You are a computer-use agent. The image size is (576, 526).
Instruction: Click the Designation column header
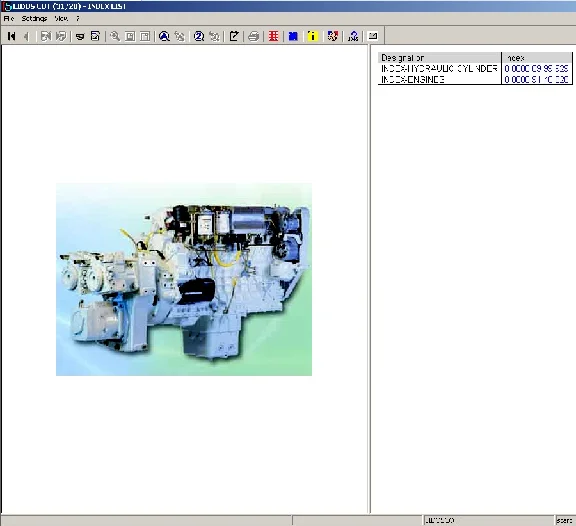point(440,58)
